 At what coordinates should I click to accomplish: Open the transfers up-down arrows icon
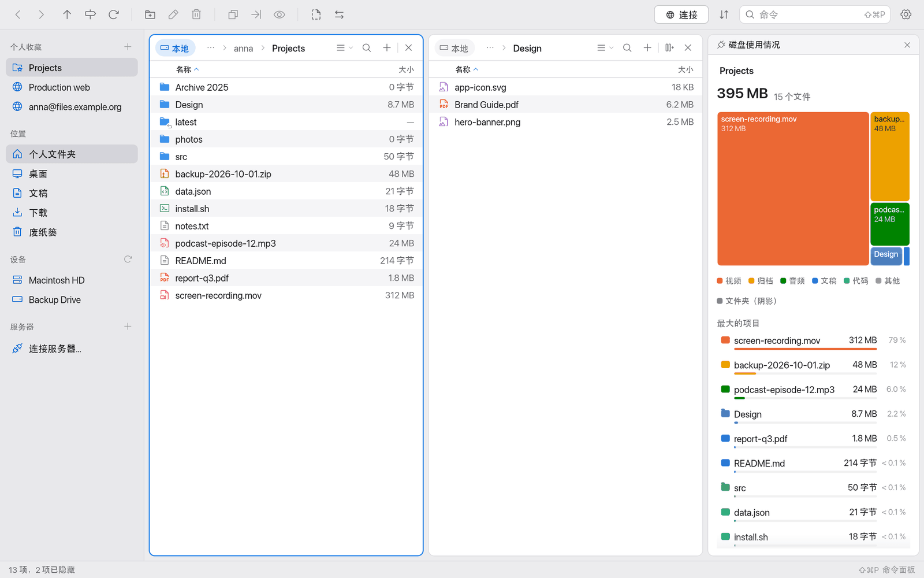click(724, 14)
